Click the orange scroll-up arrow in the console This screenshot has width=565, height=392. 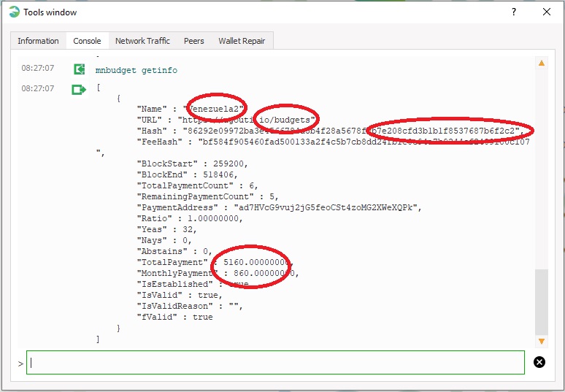click(541, 64)
